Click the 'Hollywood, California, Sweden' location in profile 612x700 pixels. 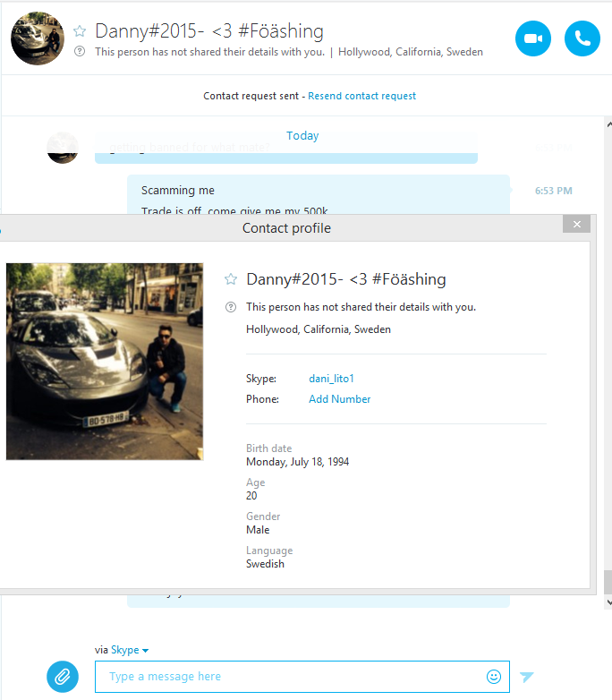point(319,329)
